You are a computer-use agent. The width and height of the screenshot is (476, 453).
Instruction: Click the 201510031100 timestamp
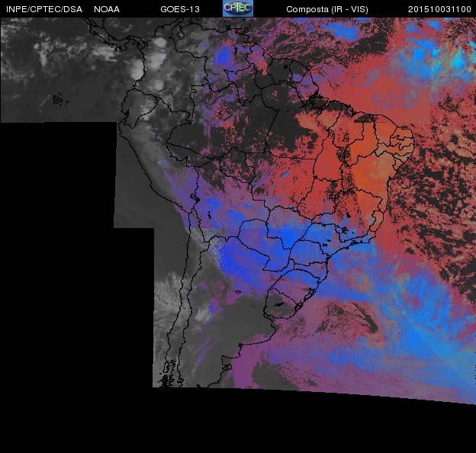click(x=439, y=9)
